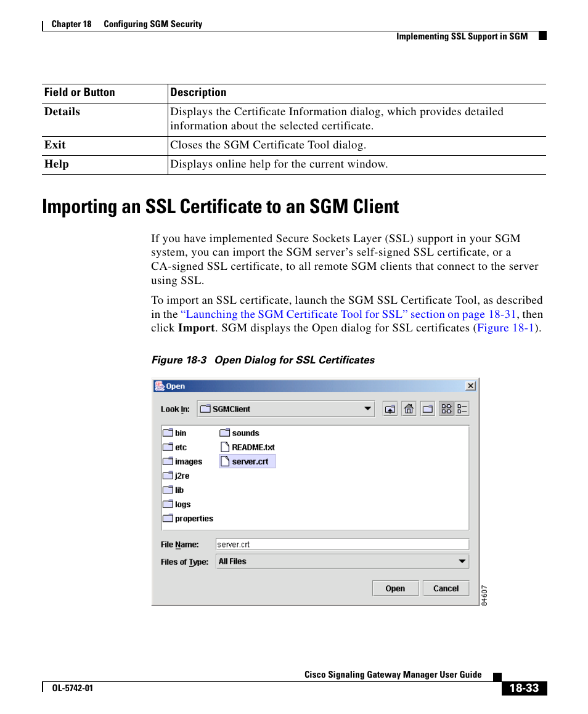
Task: Click the Look In label
Action: [176, 409]
